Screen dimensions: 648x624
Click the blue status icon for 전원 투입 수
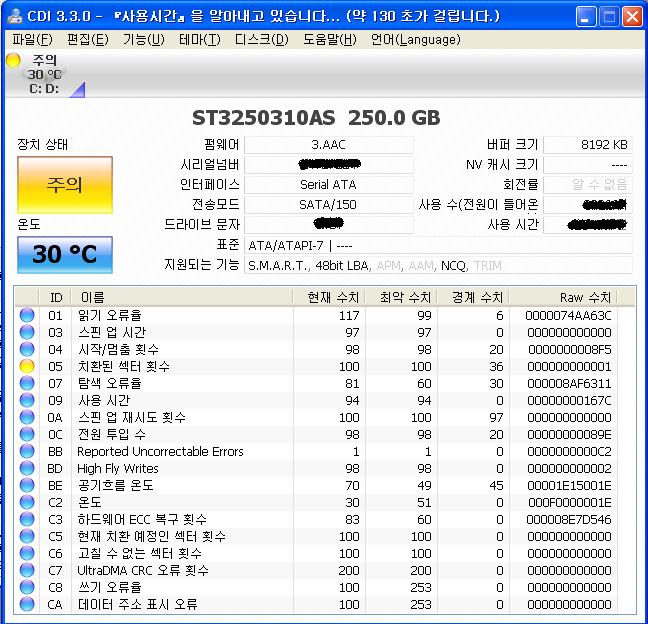(27, 434)
